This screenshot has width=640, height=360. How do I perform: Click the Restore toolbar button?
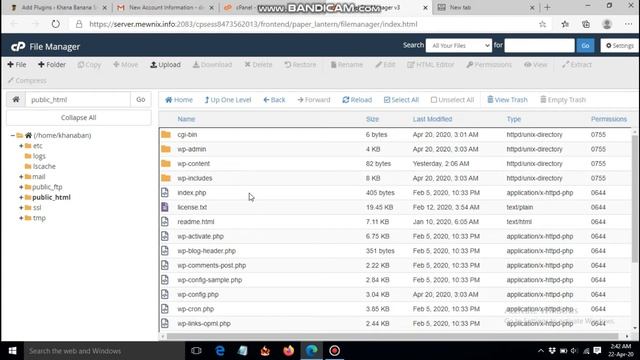tap(300, 64)
